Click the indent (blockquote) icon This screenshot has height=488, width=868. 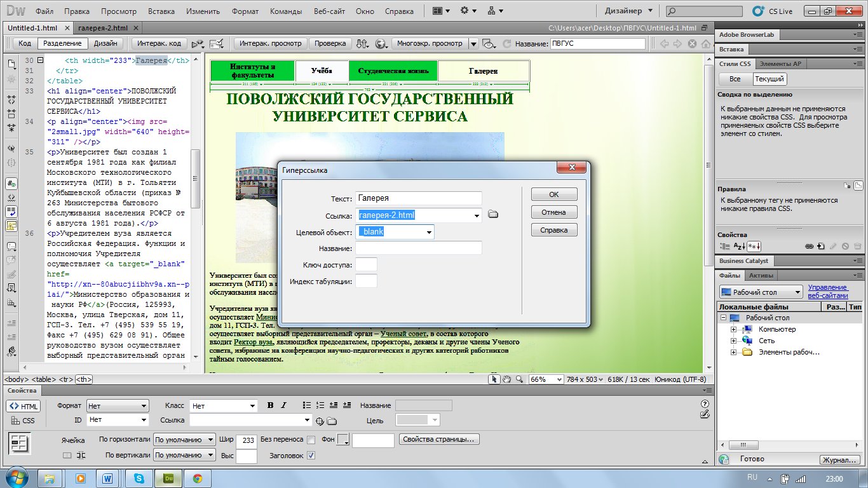[x=346, y=405]
